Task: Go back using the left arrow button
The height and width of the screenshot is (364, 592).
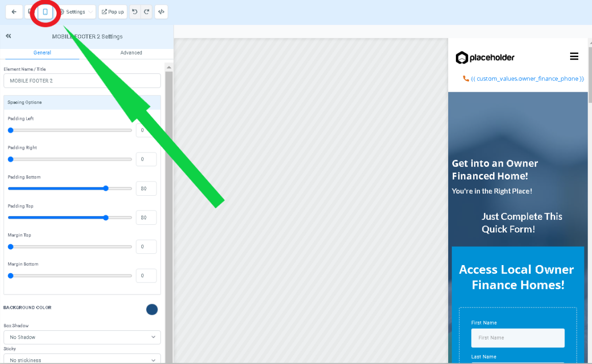Action: coord(14,12)
